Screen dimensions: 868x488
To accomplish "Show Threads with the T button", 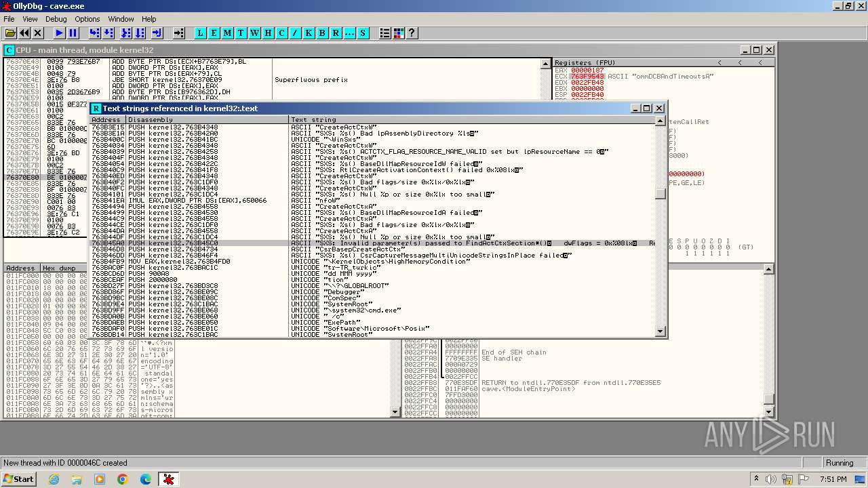I will point(241,33).
